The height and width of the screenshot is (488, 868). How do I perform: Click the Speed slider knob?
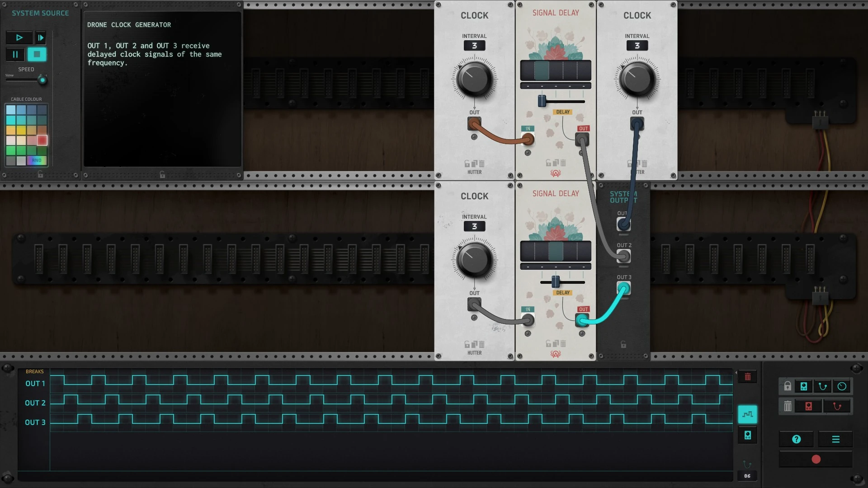(42, 80)
